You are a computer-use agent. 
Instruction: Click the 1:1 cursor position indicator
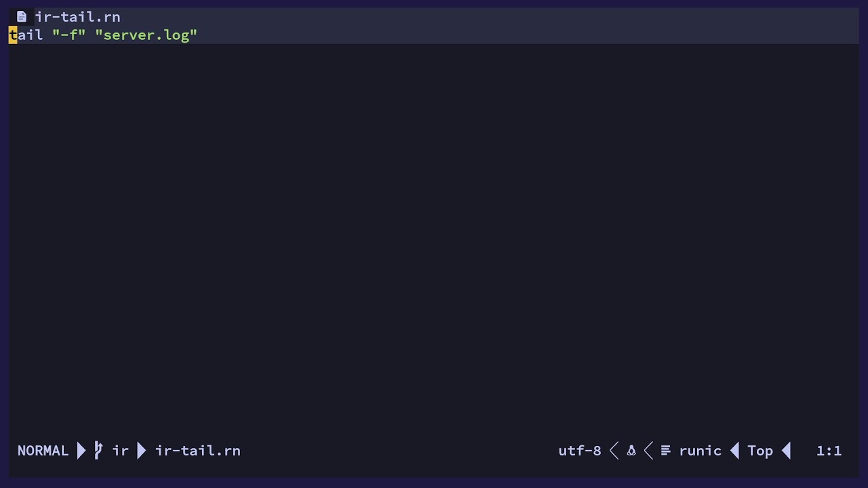tap(829, 451)
